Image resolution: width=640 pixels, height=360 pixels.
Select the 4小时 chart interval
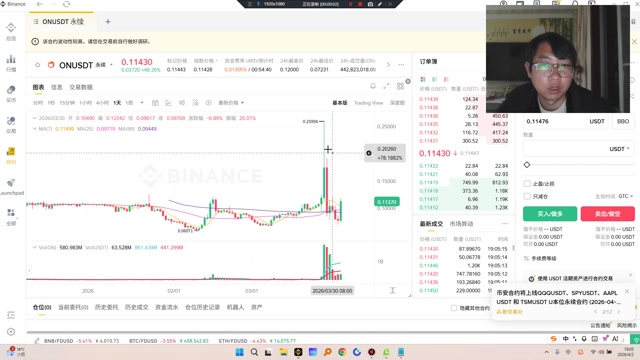click(102, 103)
